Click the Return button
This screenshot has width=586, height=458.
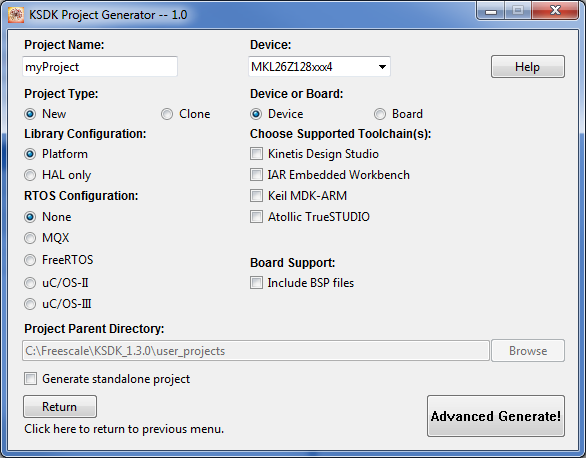coord(60,406)
